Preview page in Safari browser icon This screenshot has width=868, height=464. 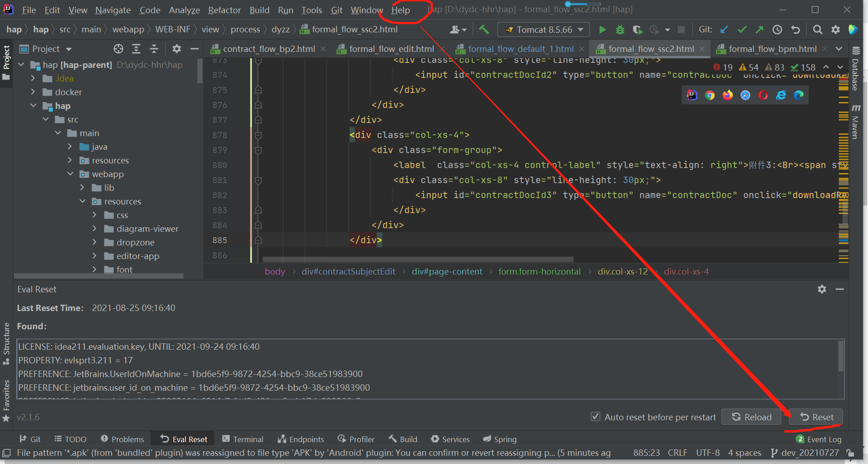(x=745, y=95)
